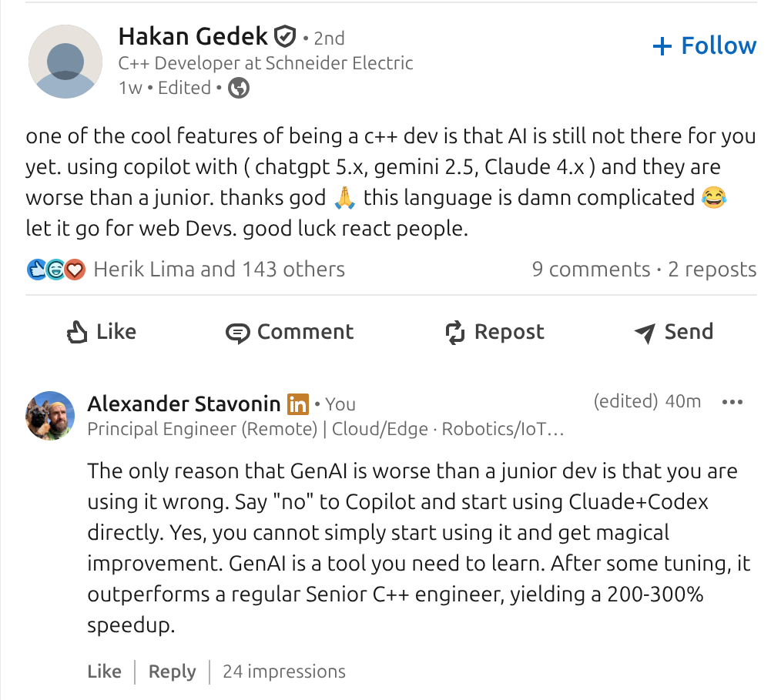Open Hakan Gedek's profile name link

(193, 36)
